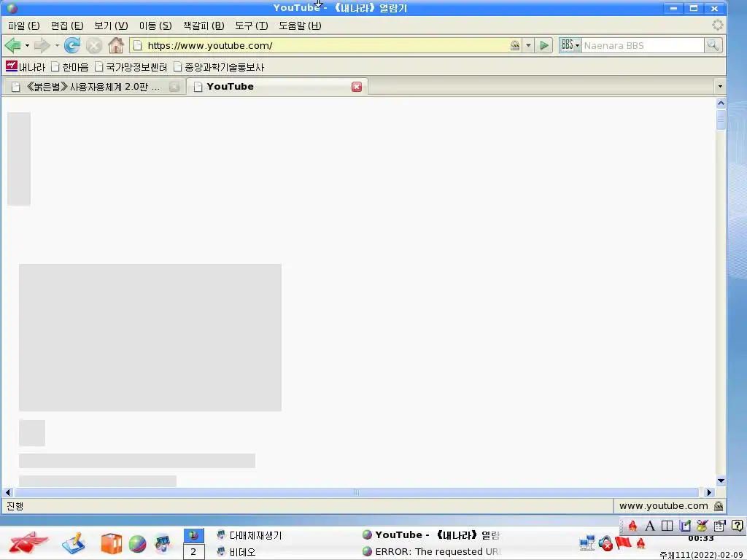The image size is (747, 560).
Task: Click the muted volume tray icon
Action: click(x=605, y=543)
